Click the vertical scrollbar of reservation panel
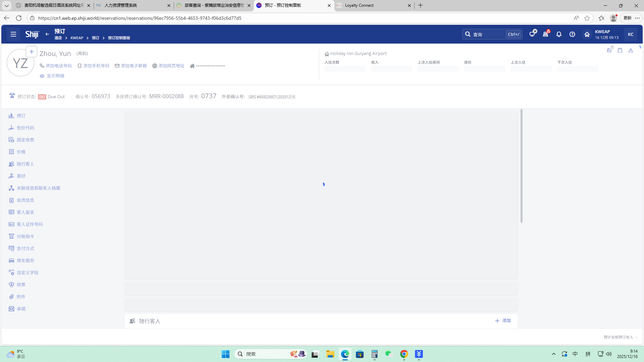This screenshot has height=362, width=644. (x=521, y=166)
